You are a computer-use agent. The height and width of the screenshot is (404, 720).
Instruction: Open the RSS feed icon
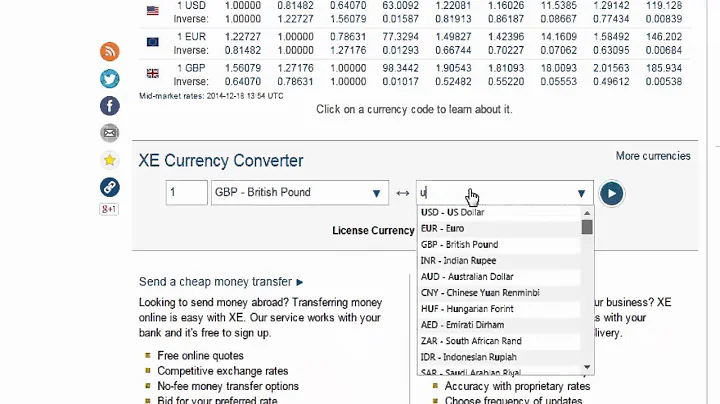pos(110,51)
